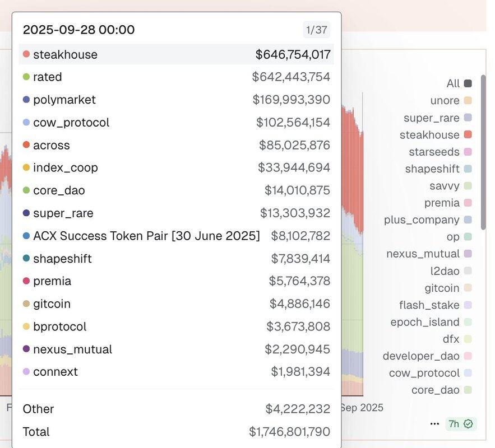Click the 1/37 tooltip page indicator
Screen dimensions: 495x448
[317, 30]
